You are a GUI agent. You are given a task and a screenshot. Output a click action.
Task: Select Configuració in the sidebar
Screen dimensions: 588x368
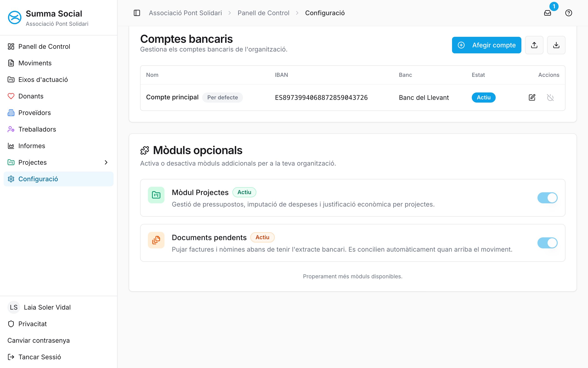(59, 179)
